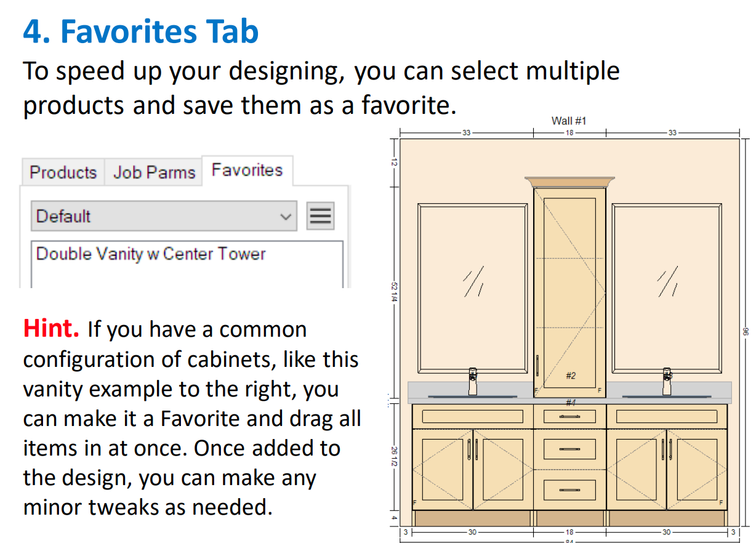Open the Favorites list menu icon
756x543 pixels.
coord(320,216)
